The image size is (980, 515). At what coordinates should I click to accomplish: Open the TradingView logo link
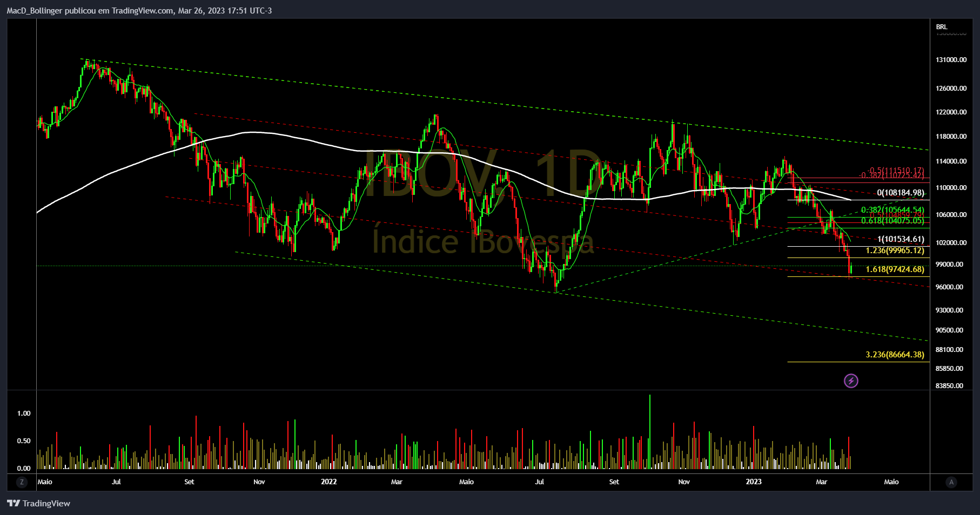pos(39,503)
